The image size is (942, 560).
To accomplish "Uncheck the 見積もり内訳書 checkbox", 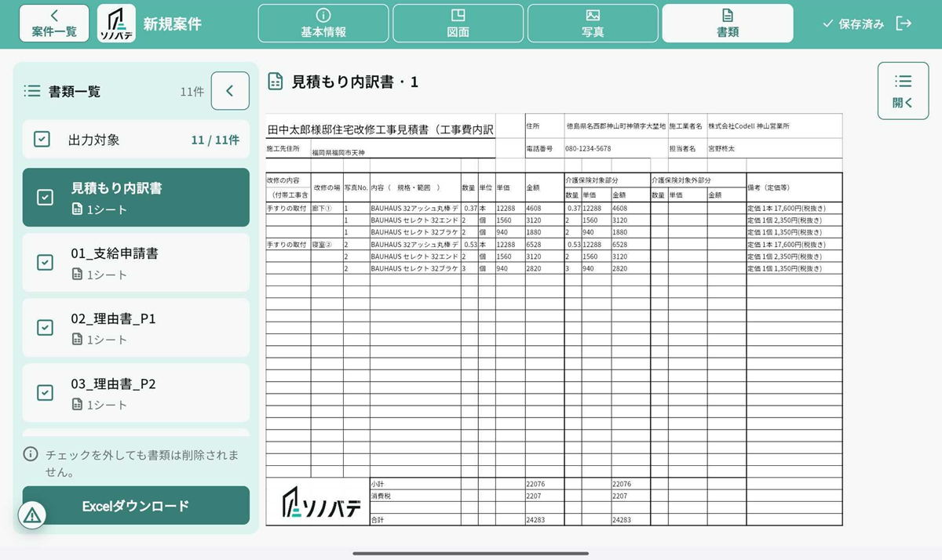I will coord(46,198).
